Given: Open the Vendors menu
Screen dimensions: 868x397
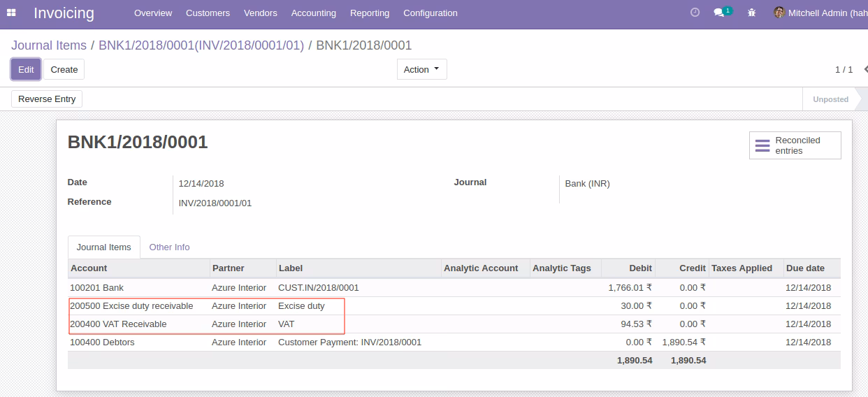Looking at the screenshot, I should tap(261, 13).
